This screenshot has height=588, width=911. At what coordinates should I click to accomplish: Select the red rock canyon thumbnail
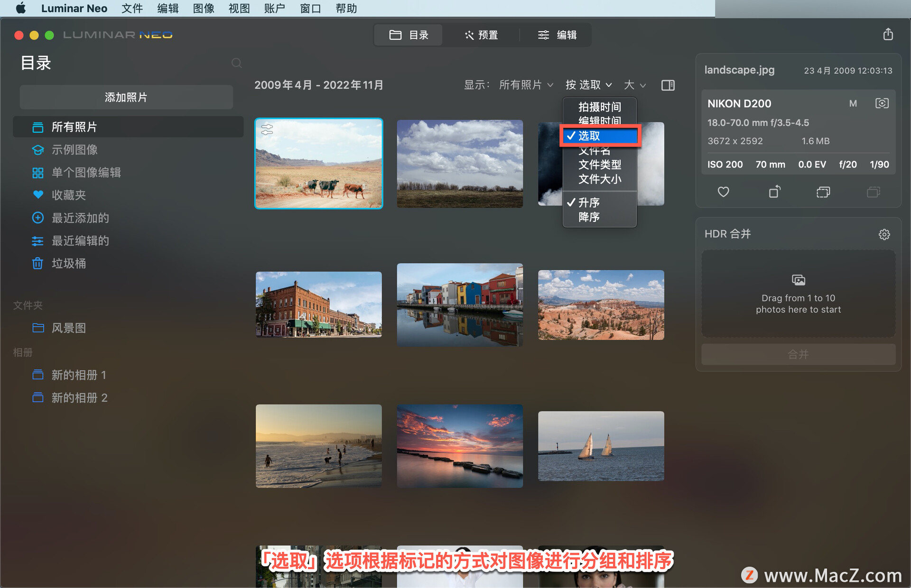[601, 305]
